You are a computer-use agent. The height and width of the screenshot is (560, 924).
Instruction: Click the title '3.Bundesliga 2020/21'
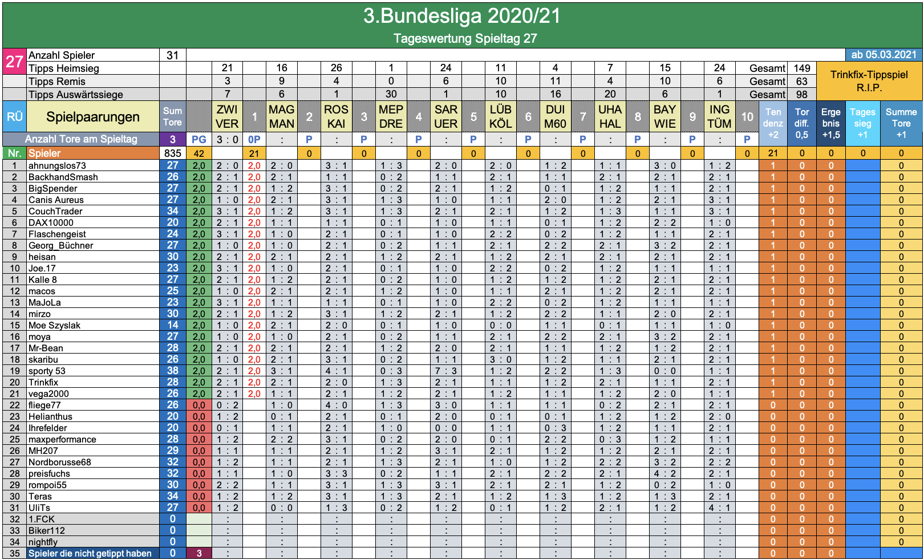[x=462, y=16]
